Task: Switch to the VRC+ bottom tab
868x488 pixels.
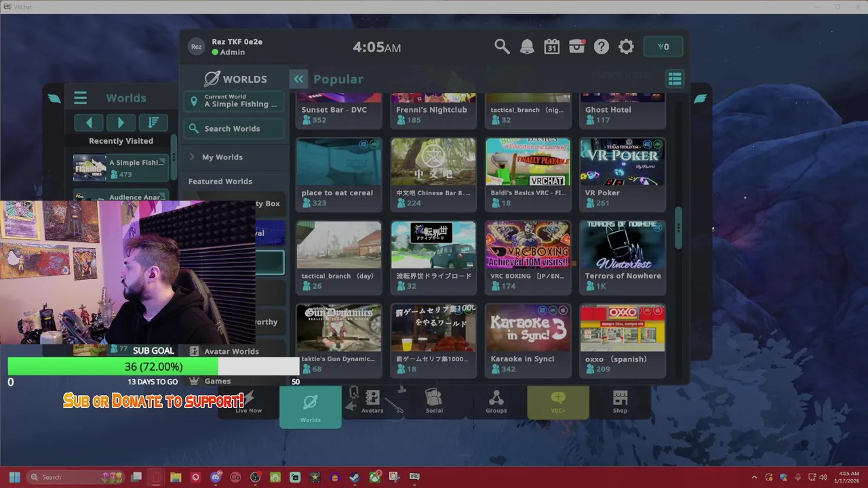Action: coord(558,401)
